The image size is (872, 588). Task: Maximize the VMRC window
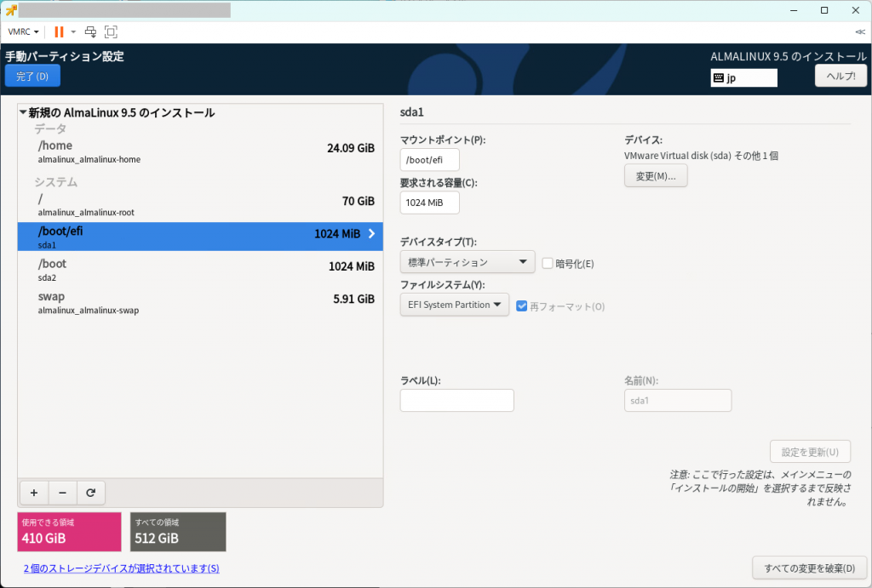[x=824, y=10]
